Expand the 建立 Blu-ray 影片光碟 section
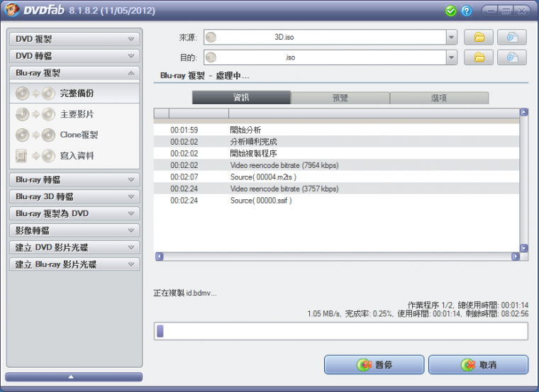This screenshot has height=392, width=539. (x=74, y=264)
